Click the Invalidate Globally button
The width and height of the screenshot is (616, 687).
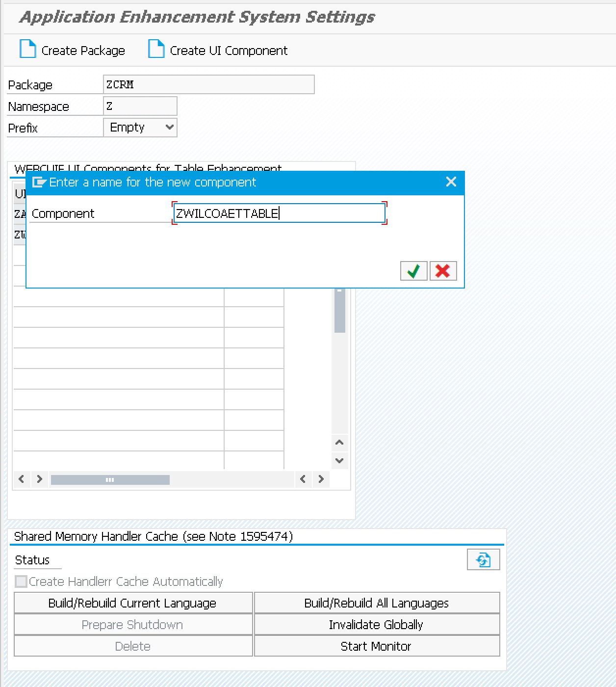(377, 625)
